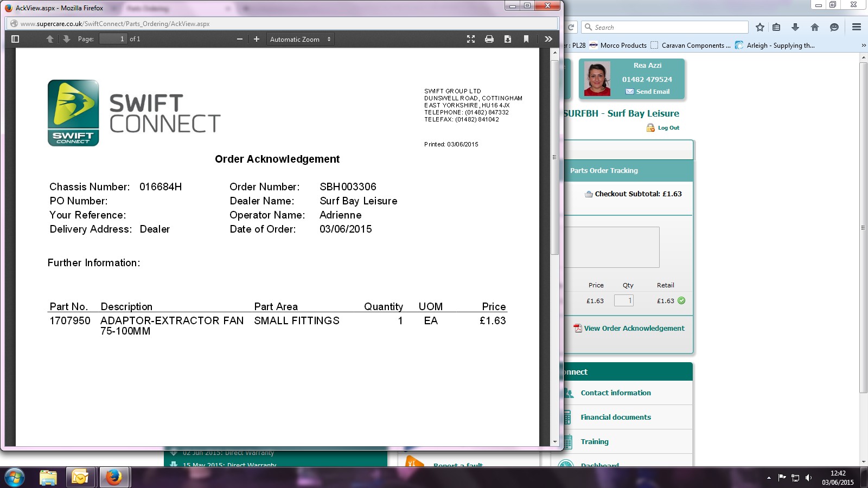Click Rea Azzi's profile photo
The image size is (868, 488).
pyautogui.click(x=597, y=79)
